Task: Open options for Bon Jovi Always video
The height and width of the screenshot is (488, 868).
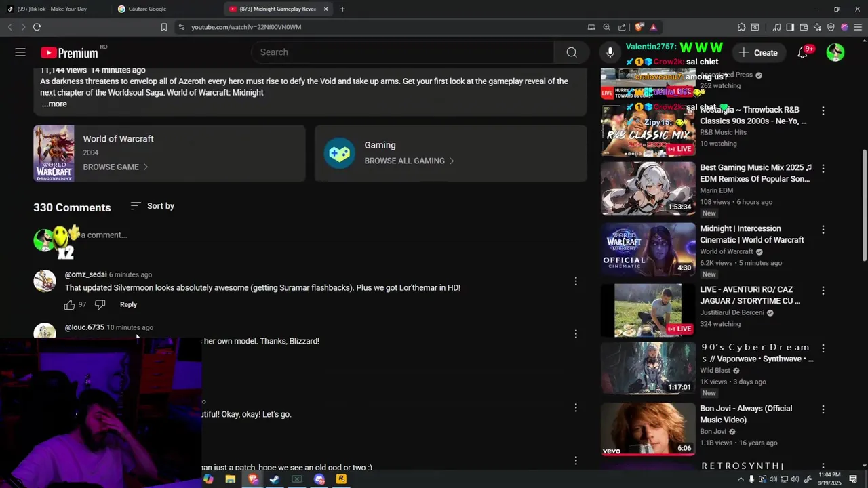Action: pyautogui.click(x=823, y=409)
